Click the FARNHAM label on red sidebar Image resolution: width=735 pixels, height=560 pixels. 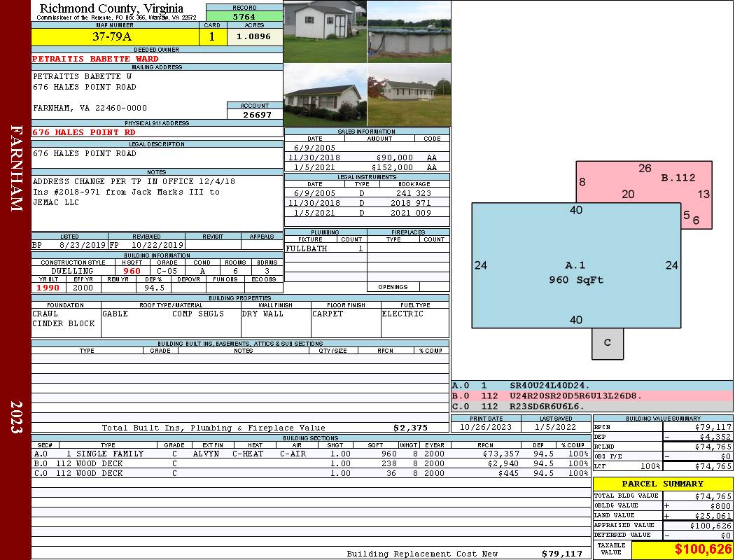pos(16,168)
